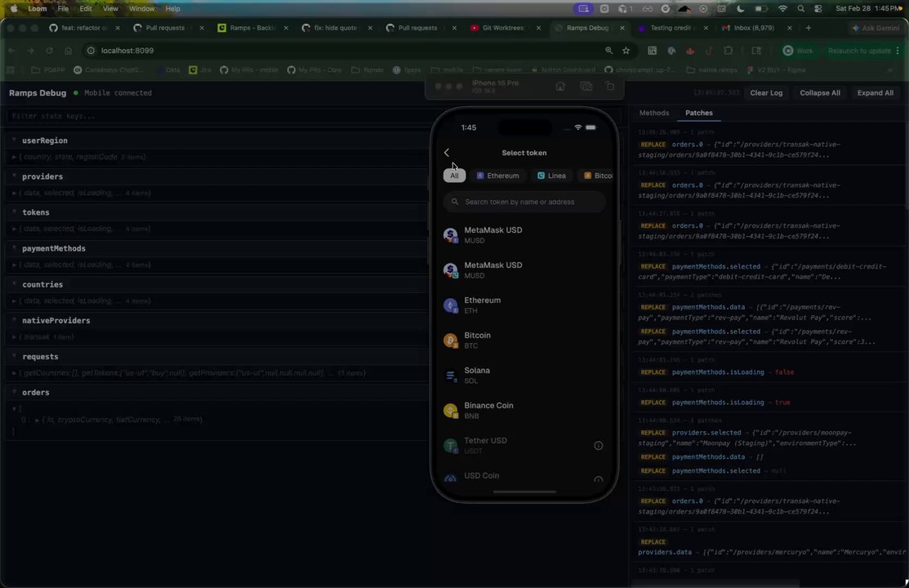The width and height of the screenshot is (909, 588).
Task: Select the Ethereum ETH token row
Action: 524,305
